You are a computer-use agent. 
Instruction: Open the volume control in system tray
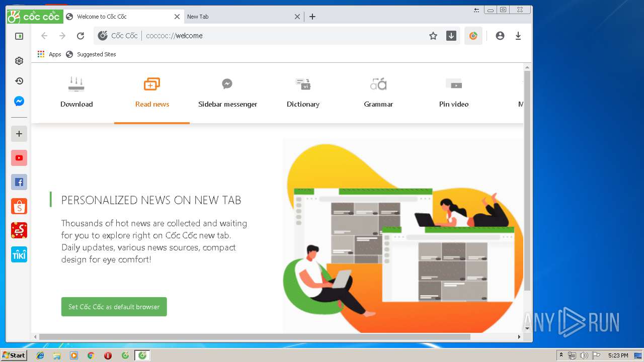[x=584, y=355]
